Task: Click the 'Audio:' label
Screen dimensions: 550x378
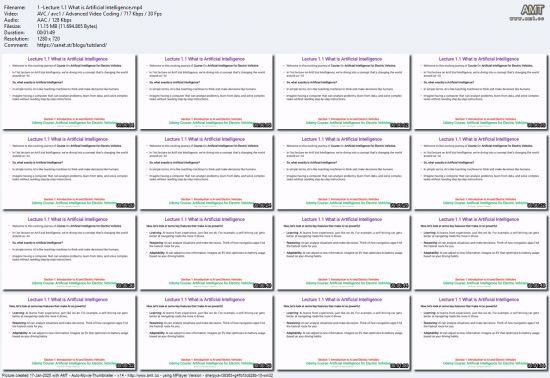Action: click(x=11, y=20)
